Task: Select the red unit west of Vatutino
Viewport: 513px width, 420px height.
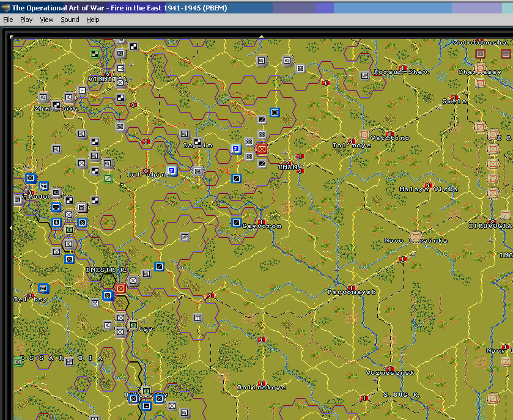Action: (x=364, y=134)
